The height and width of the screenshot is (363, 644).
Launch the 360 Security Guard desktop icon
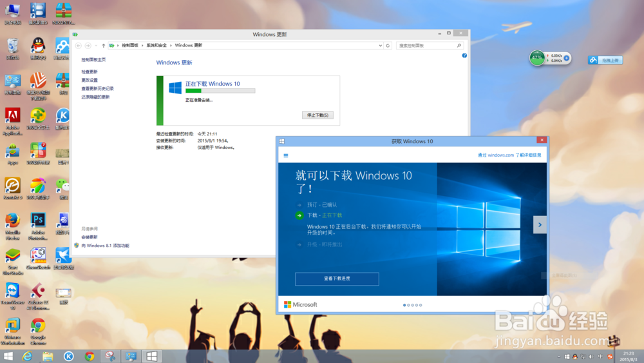coord(38,119)
